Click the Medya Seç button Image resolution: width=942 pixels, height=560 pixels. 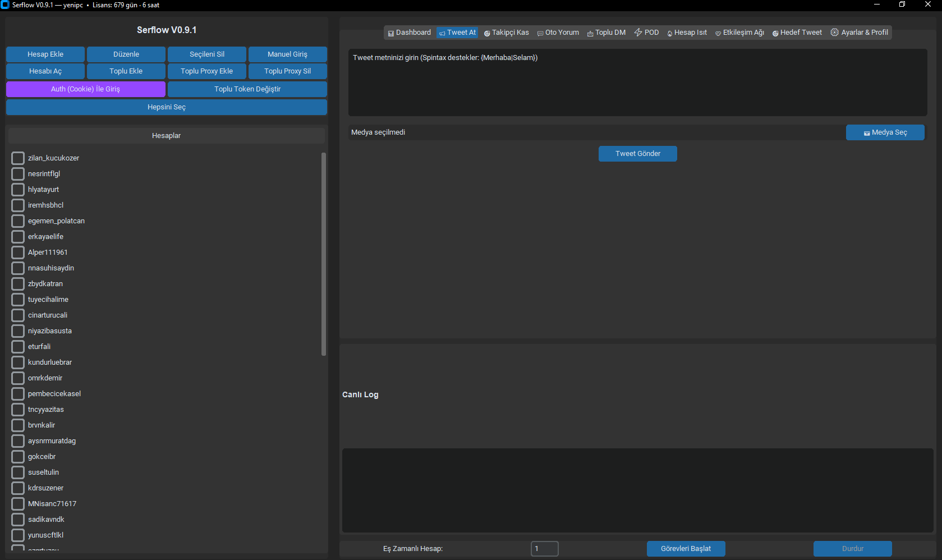point(885,132)
